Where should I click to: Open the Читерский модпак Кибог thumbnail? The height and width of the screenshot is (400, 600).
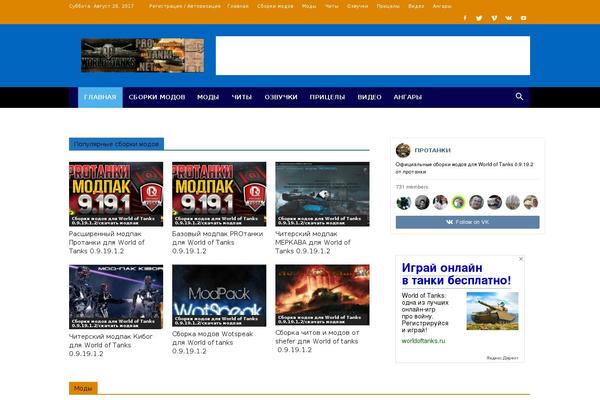tap(116, 297)
